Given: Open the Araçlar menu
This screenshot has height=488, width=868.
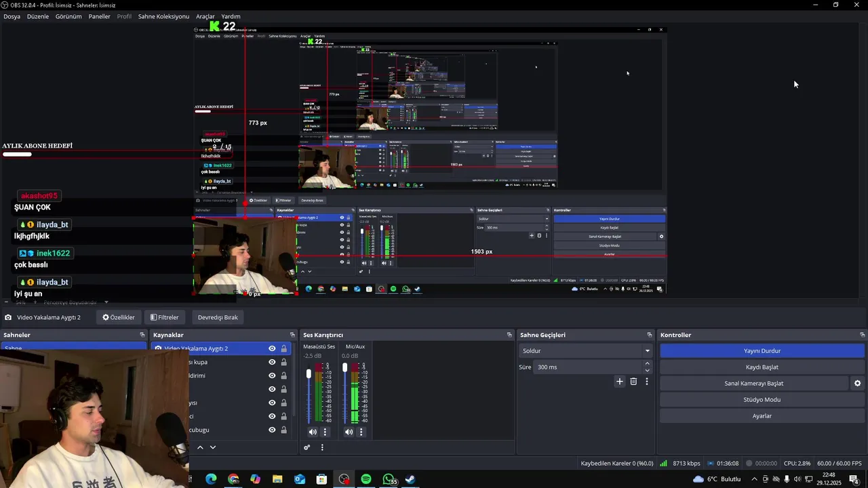Looking at the screenshot, I should (x=205, y=16).
